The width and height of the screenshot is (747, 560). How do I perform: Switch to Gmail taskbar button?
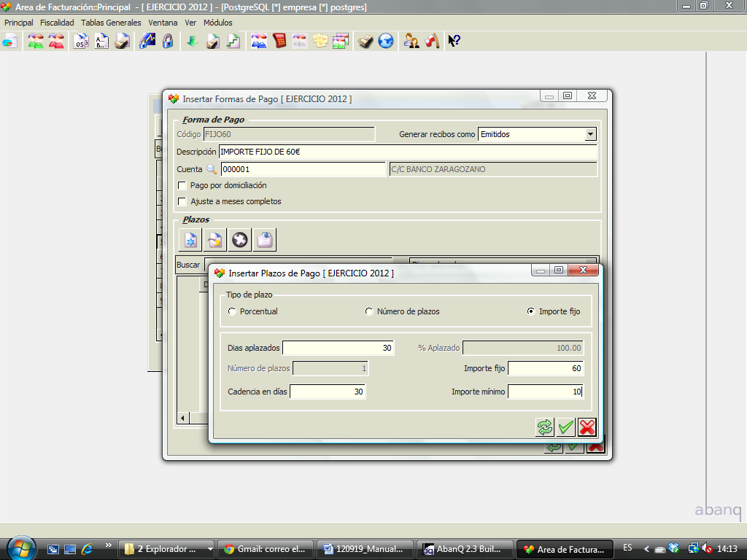[266, 549]
